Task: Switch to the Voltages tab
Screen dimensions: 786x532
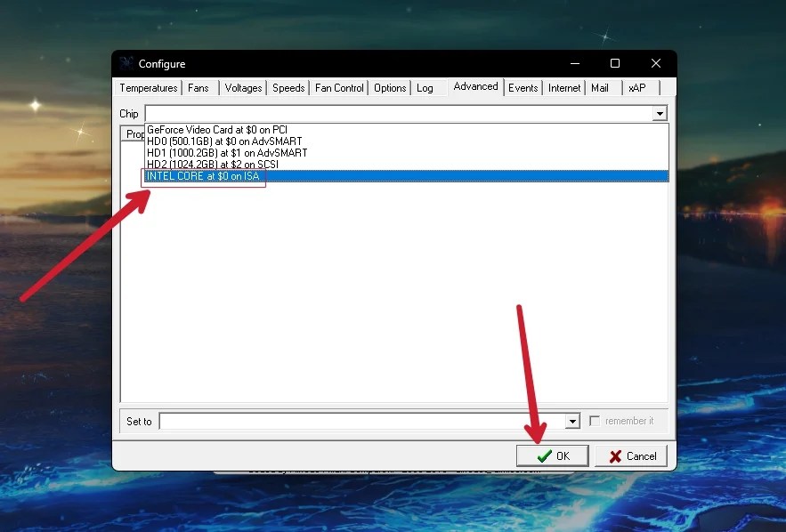Action: coord(242,87)
